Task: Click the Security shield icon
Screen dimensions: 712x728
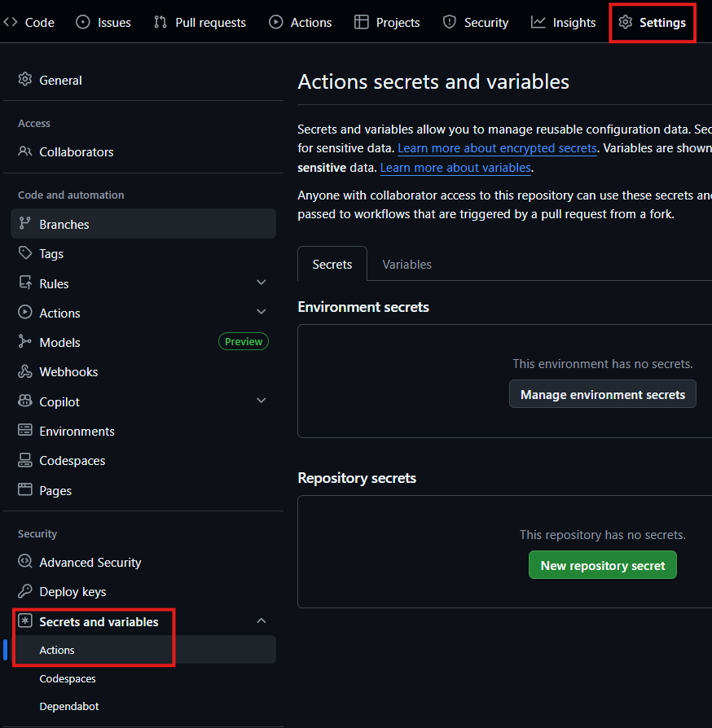Action: (450, 22)
